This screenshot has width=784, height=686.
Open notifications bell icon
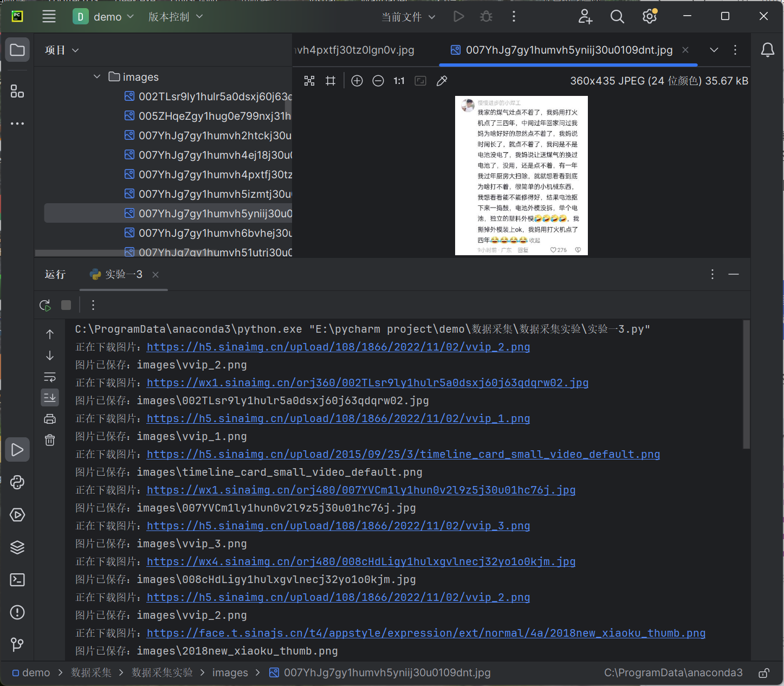pyautogui.click(x=767, y=50)
